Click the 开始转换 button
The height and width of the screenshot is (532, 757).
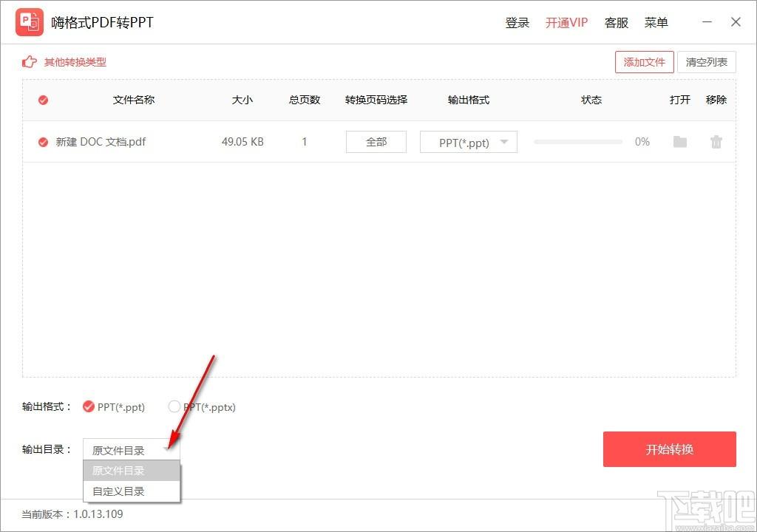[x=669, y=449]
